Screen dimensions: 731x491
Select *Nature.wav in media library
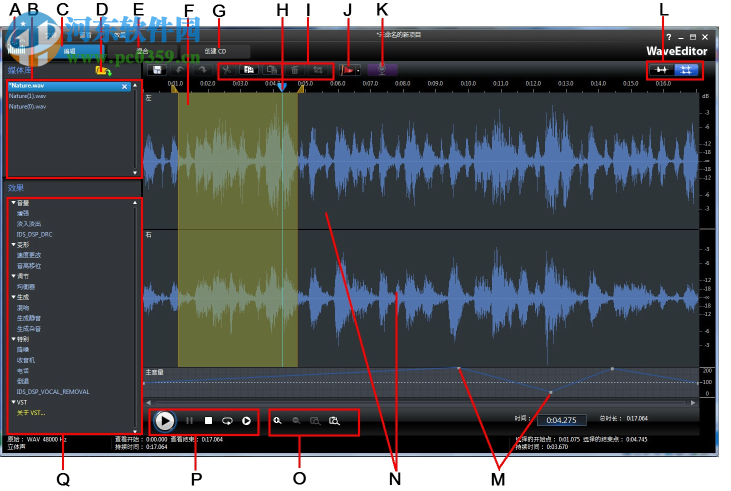click(69, 86)
